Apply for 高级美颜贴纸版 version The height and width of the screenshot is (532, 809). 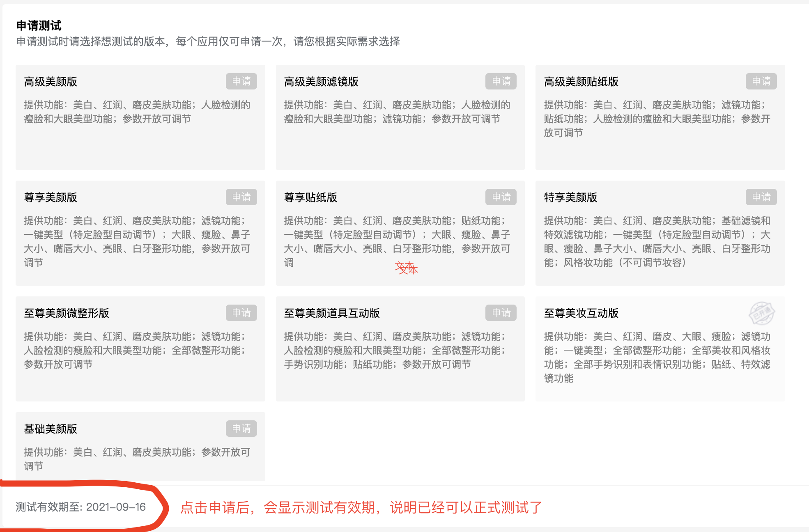click(x=761, y=81)
